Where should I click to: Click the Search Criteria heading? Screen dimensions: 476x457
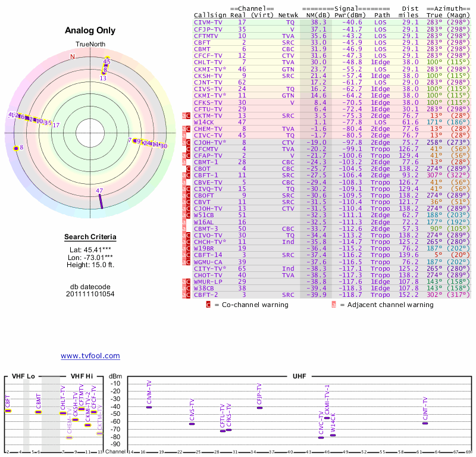(90, 237)
